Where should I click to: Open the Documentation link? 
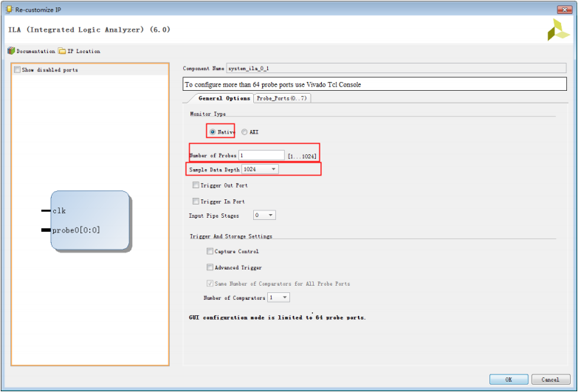35,51
